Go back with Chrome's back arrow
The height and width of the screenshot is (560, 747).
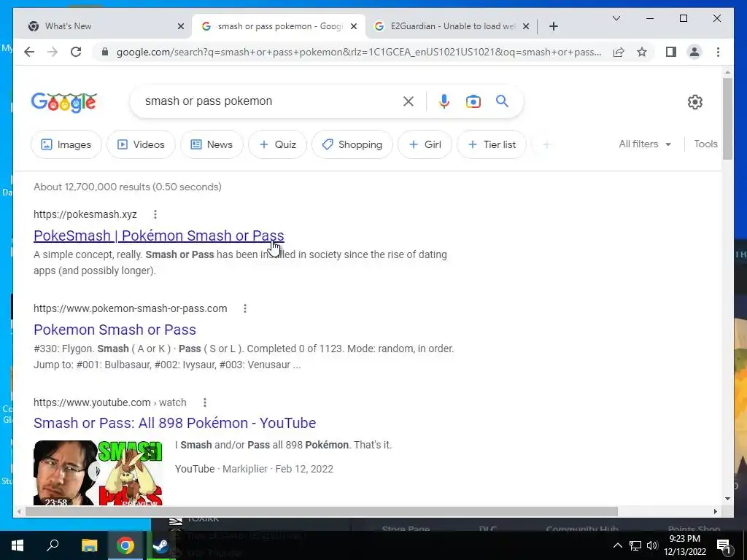click(29, 52)
